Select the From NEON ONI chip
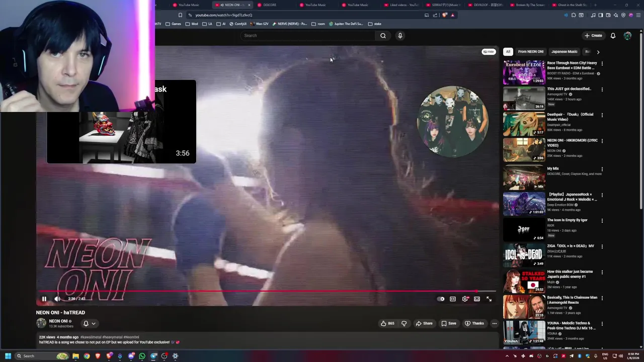This screenshot has width=644, height=362. [531, 51]
